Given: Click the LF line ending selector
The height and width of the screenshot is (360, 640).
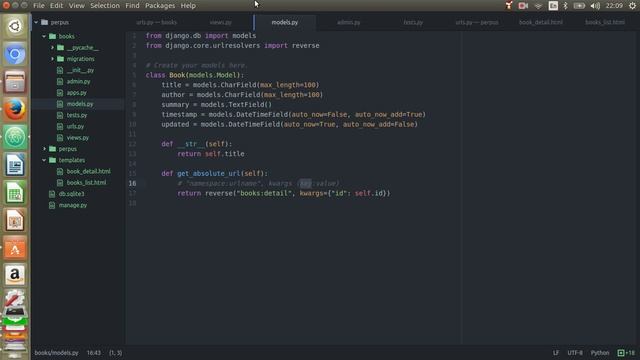Looking at the screenshot, I should [x=556, y=353].
